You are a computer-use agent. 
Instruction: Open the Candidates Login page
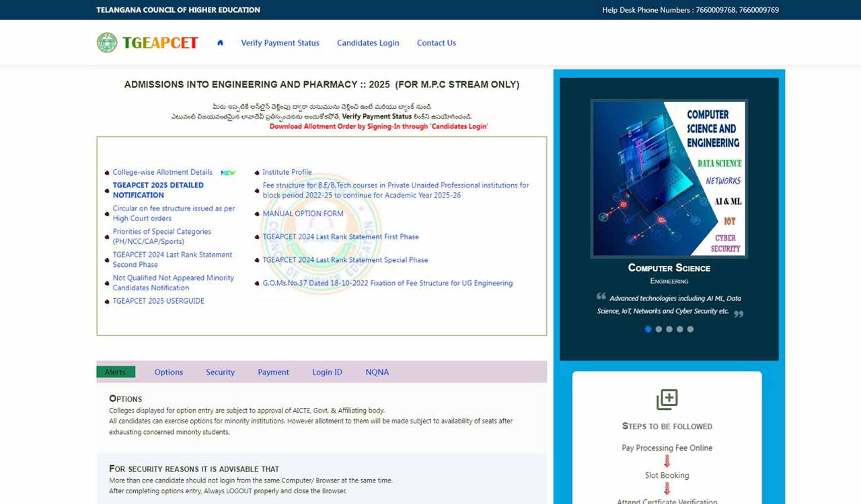coord(368,43)
